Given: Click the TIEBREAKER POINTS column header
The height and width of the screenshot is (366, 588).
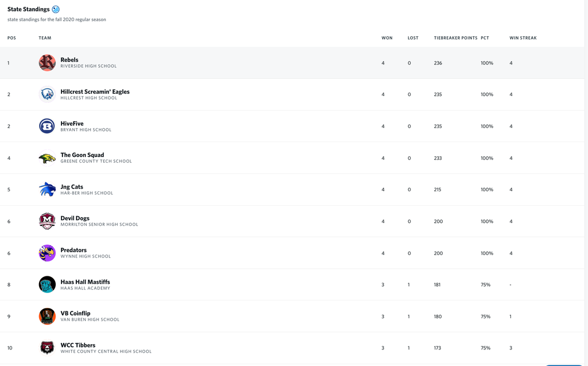Looking at the screenshot, I should [455, 38].
